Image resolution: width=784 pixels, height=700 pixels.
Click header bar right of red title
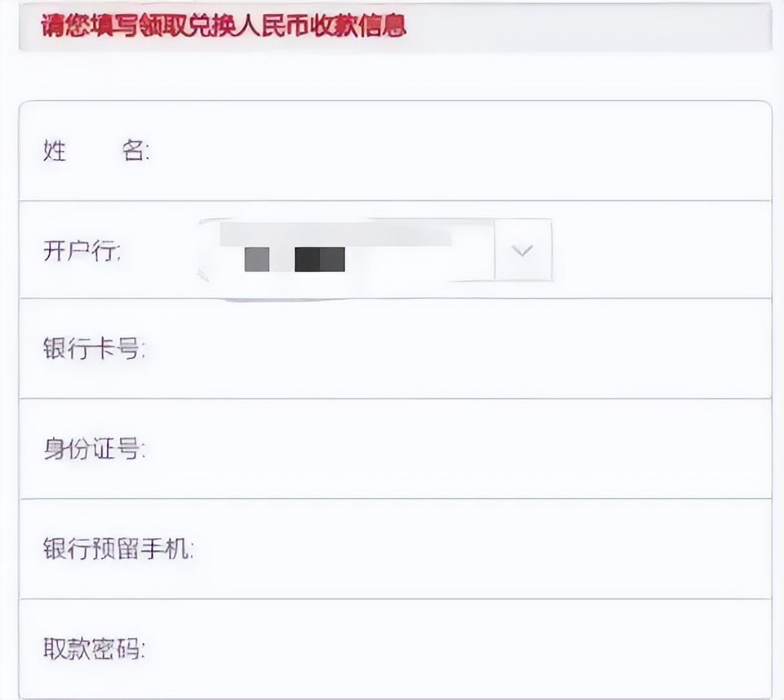point(588,27)
